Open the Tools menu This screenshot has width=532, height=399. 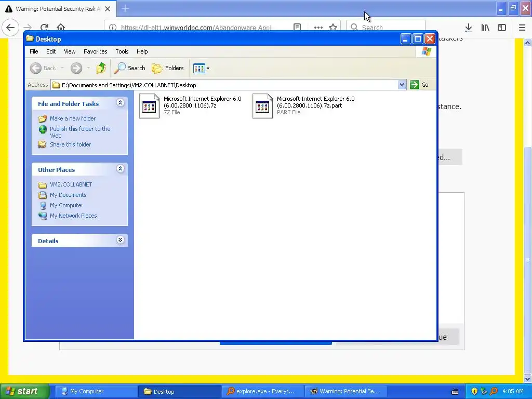(x=122, y=51)
